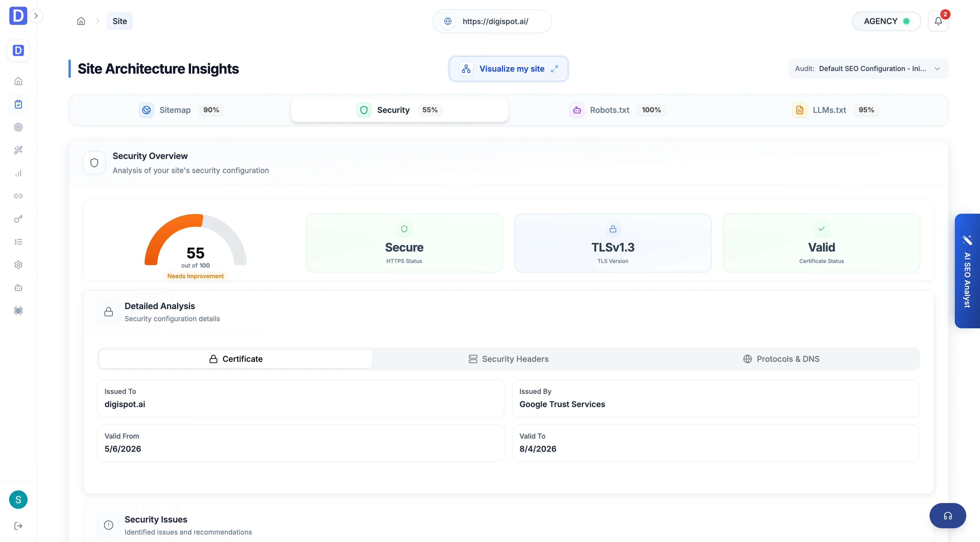Viewport: 980px width, 542px height.
Task: Open the Audit configuration dropdown
Action: pos(868,69)
